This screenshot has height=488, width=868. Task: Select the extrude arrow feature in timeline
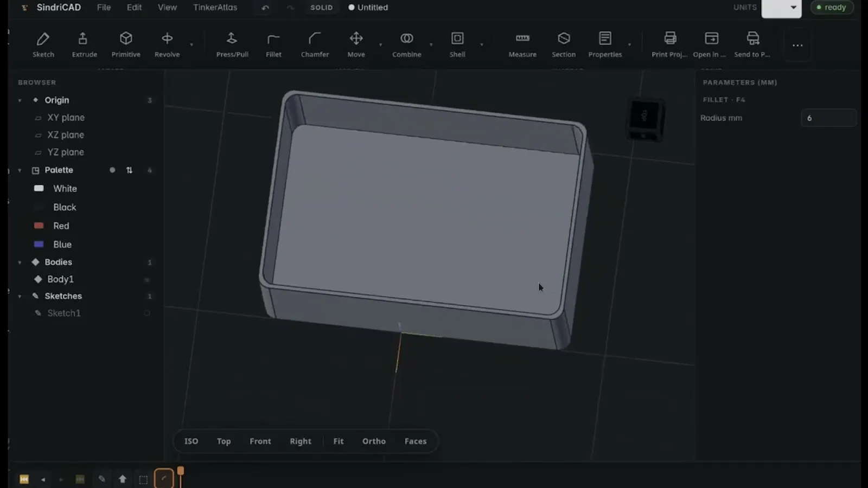click(x=123, y=479)
